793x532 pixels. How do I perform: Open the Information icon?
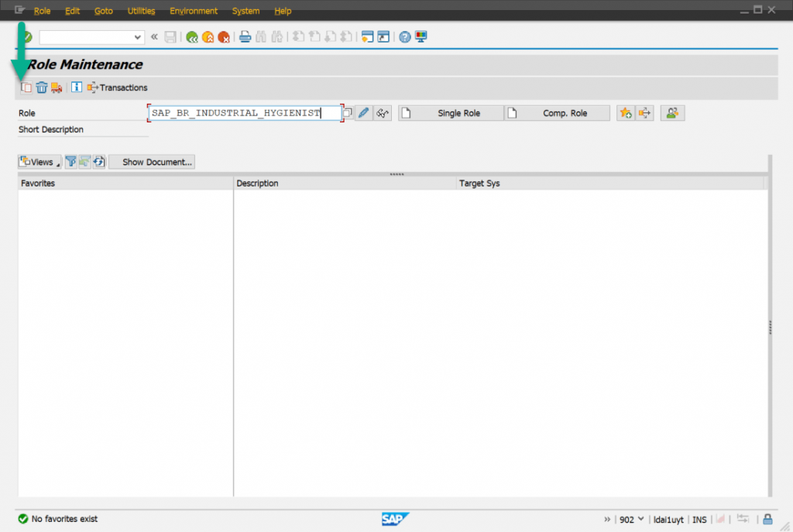[x=77, y=87]
